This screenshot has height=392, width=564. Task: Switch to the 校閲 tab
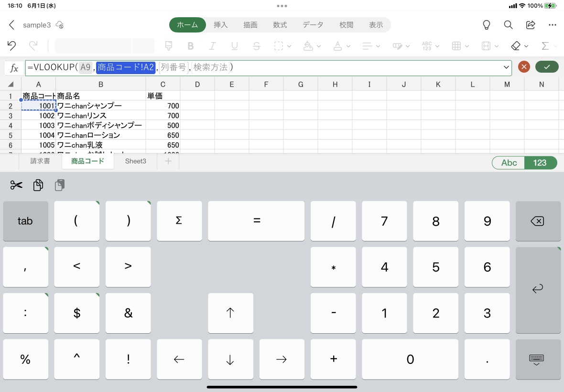(347, 25)
